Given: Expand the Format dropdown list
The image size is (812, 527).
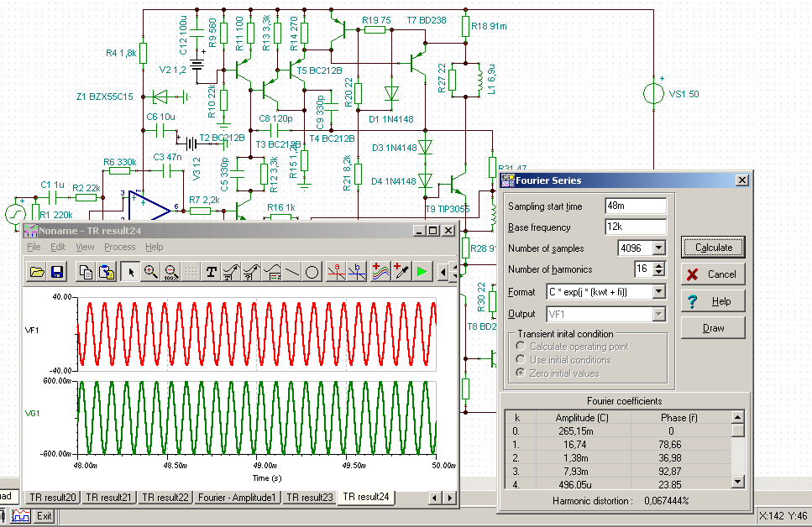Looking at the screenshot, I should pos(657,292).
